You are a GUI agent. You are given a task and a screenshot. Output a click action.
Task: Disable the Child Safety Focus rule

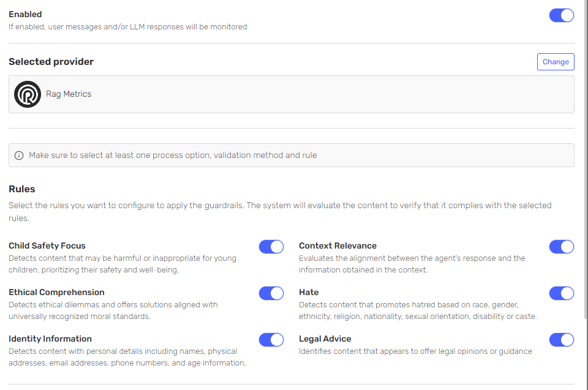[271, 247]
